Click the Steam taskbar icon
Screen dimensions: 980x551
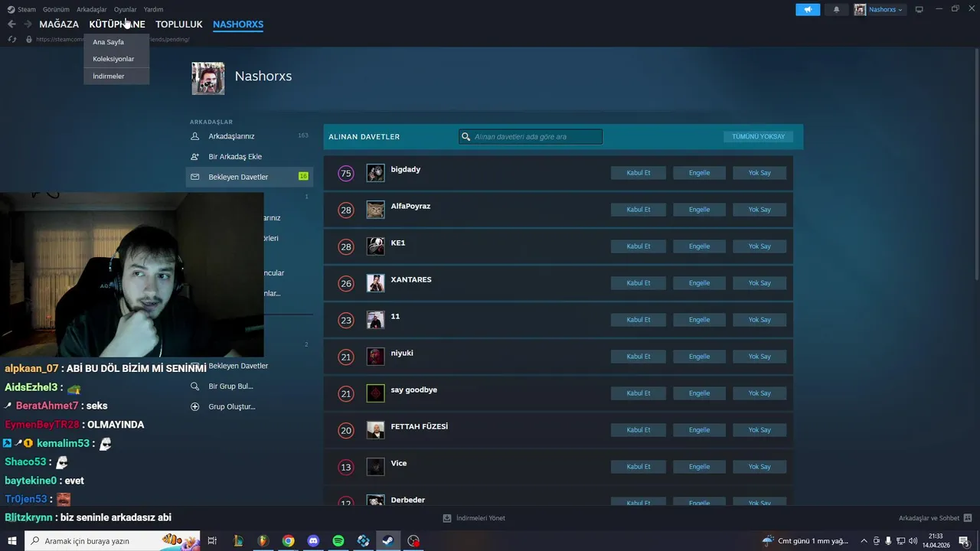388,541
